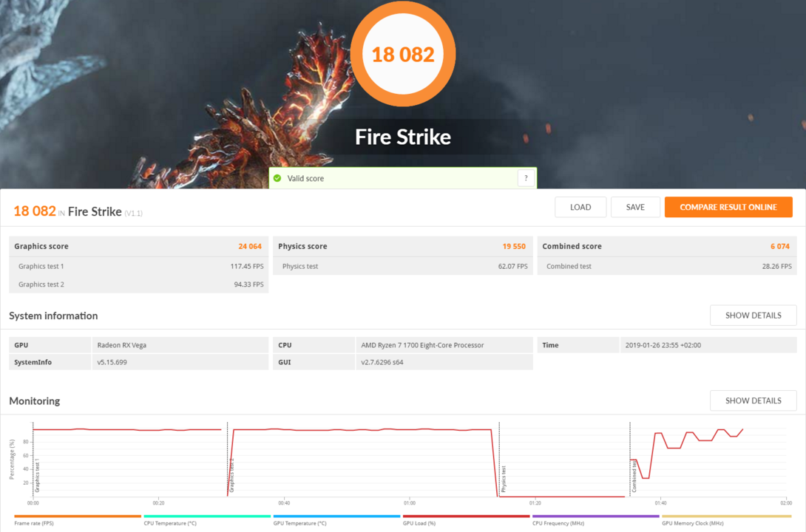806x532 pixels.
Task: Click the 18 082 score circle
Action: (x=403, y=54)
